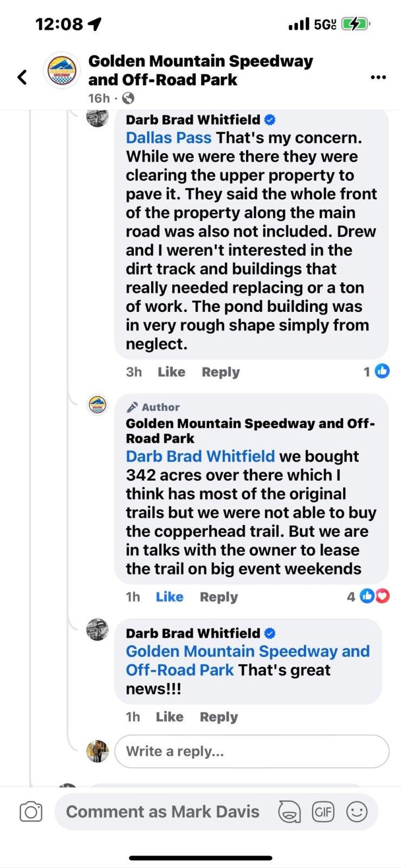Tap the blue thumbs-up reaction on the first comment
The image size is (401, 868).
point(382,371)
